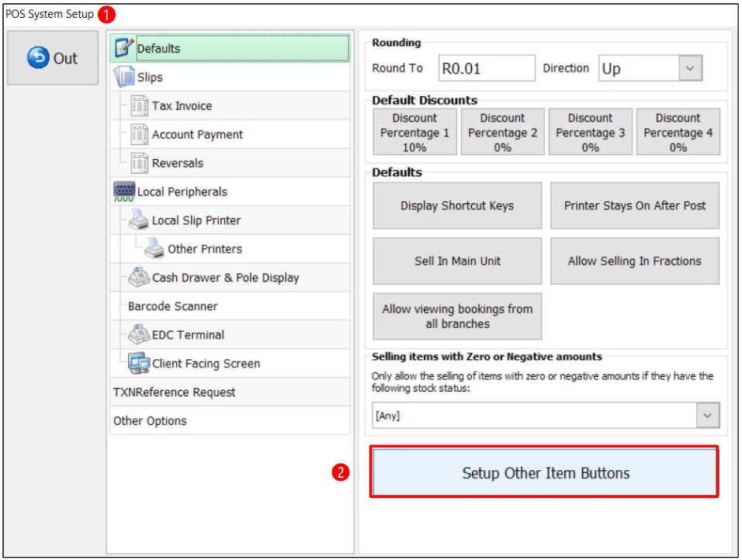Click the Account Payment document icon
The height and width of the screenshot is (560, 742).
click(x=140, y=134)
